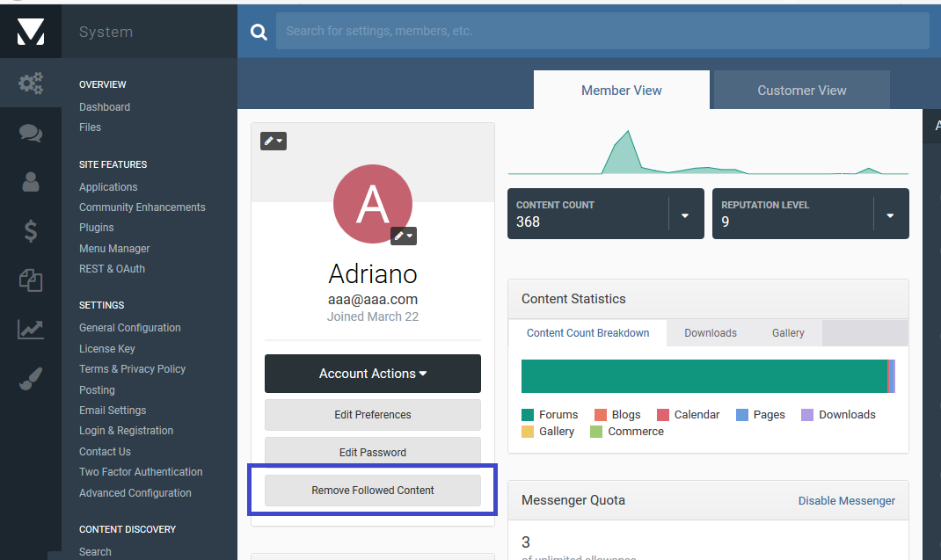Expand the Content Count dropdown arrow
Viewport: 941px width, 560px height.
tap(685, 215)
